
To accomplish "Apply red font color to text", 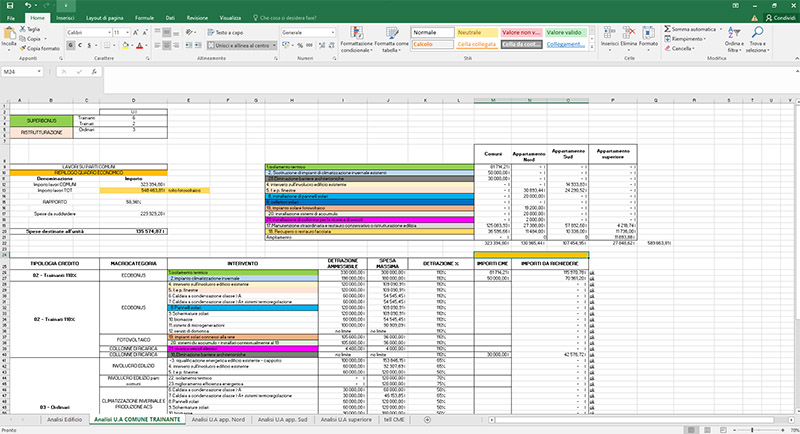I will (139, 45).
